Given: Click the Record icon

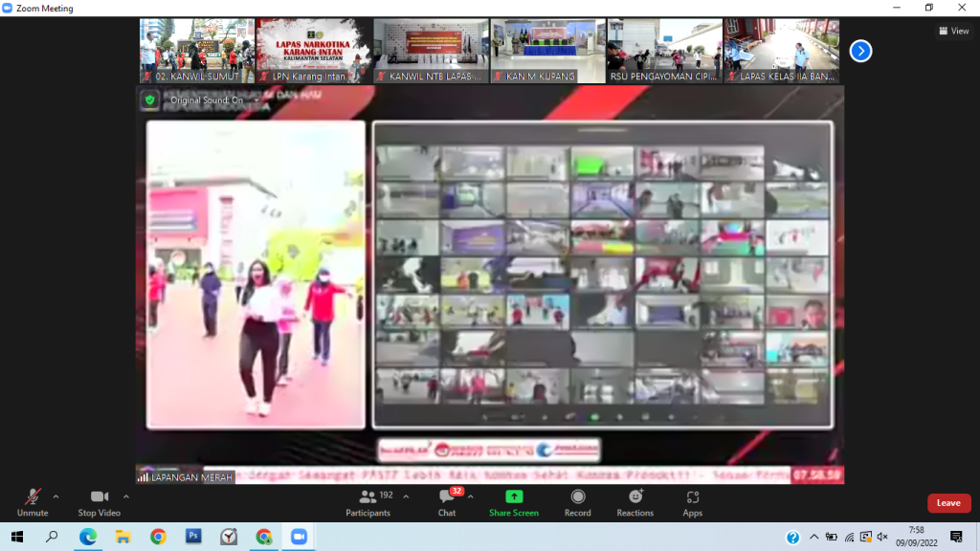Looking at the screenshot, I should [577, 501].
